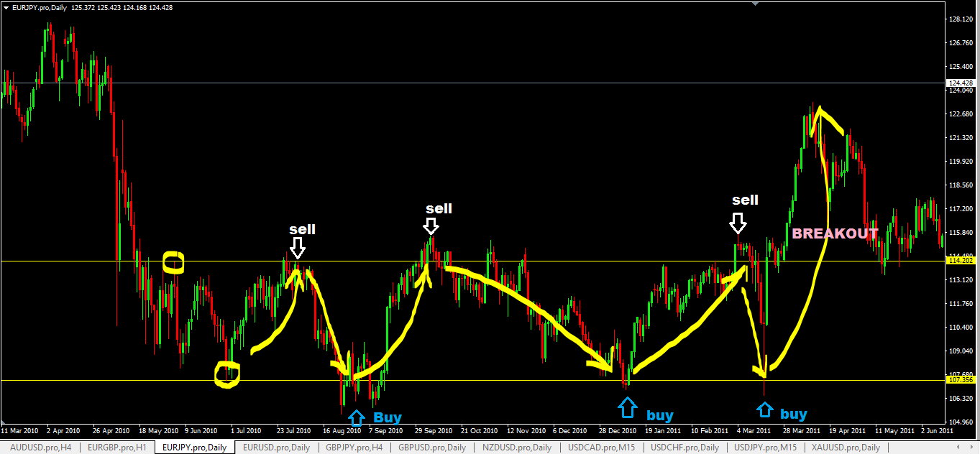This screenshot has height=454, width=980.
Task: Click the highlighted 124.428 price label
Action: point(961,82)
